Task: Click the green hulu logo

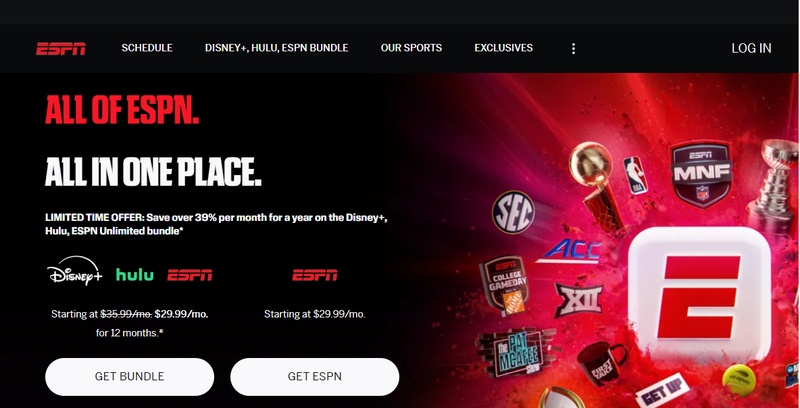Action: pyautogui.click(x=135, y=274)
